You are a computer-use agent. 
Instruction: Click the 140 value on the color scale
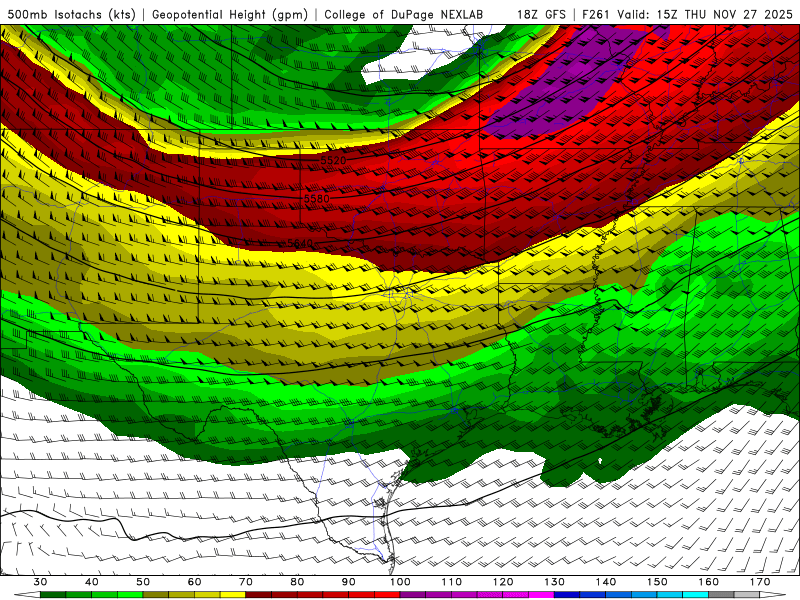(606, 582)
